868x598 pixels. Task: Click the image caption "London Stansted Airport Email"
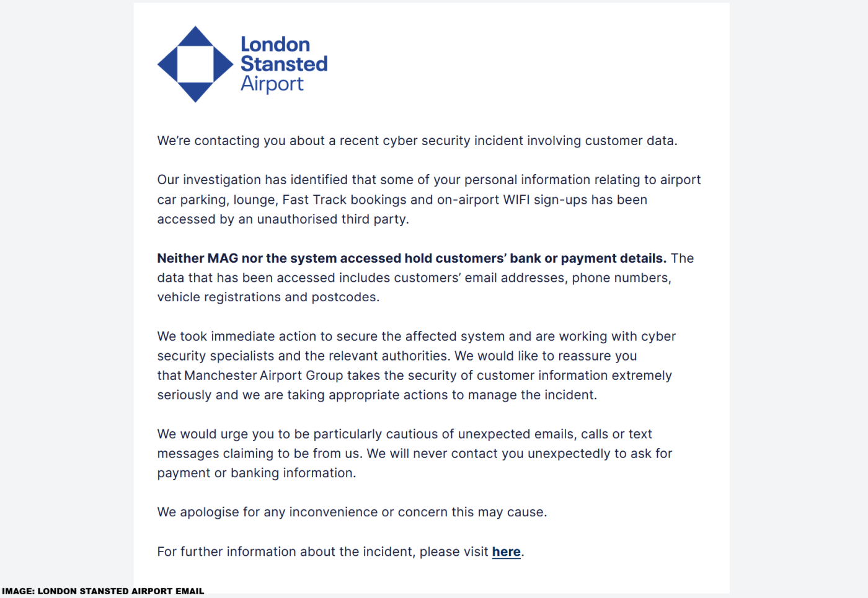(x=103, y=591)
